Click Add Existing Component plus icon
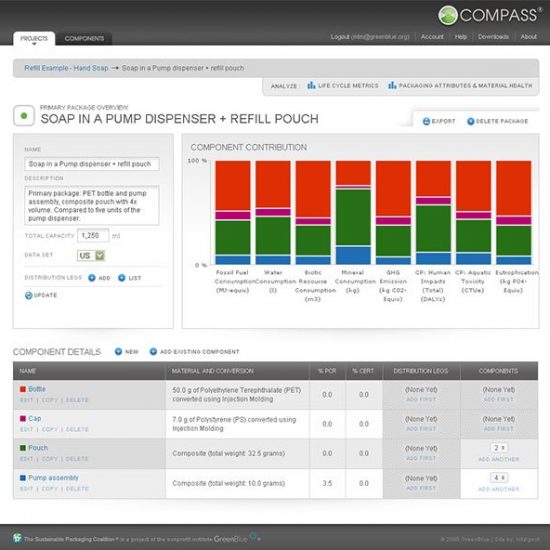This screenshot has height=550, width=550. point(153,351)
